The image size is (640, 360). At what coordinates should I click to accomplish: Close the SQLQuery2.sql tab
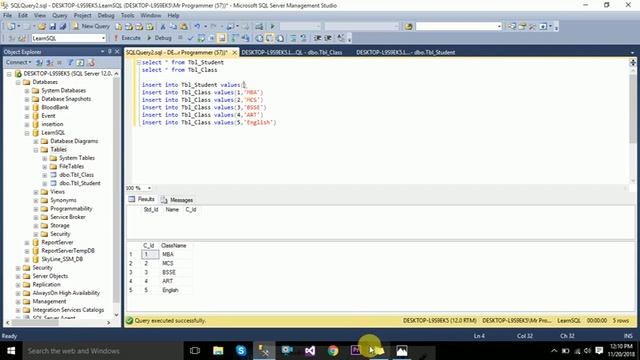(235, 53)
